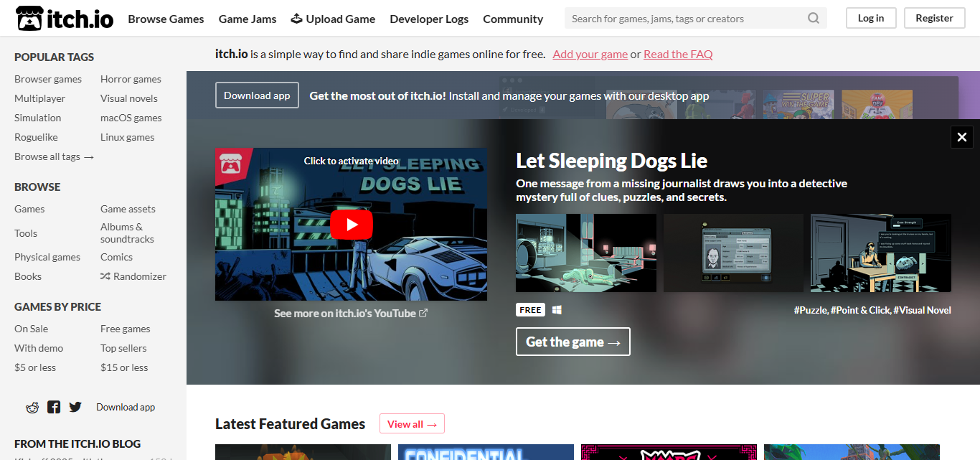Browse Books category

tap(28, 276)
